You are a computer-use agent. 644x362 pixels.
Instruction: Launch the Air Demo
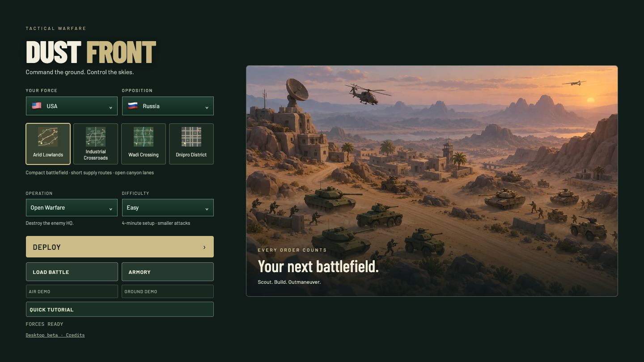pyautogui.click(x=72, y=291)
